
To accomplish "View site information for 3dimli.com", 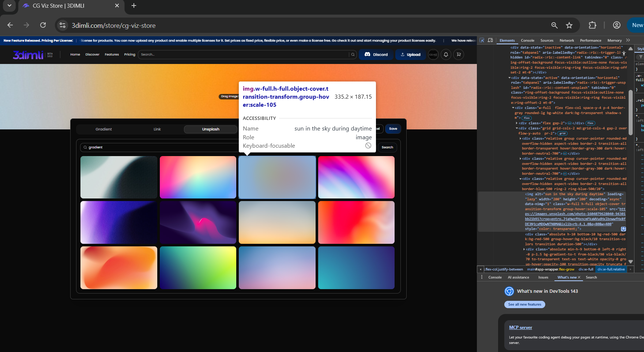I will coord(63,25).
